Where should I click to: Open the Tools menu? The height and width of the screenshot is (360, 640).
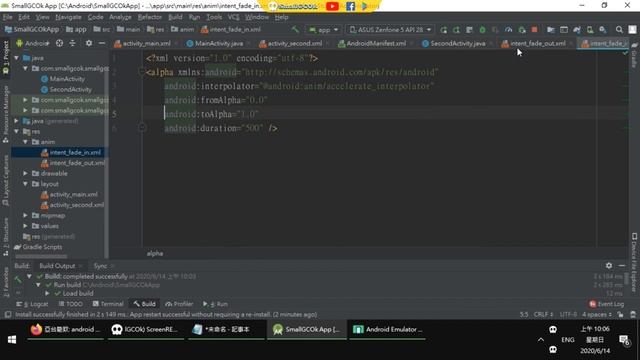click(x=214, y=17)
